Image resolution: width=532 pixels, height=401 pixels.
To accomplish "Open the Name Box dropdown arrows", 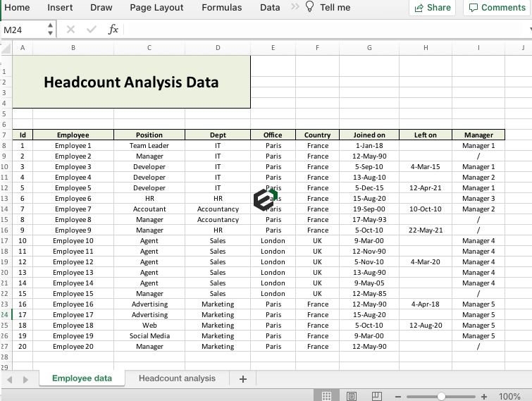I will [x=50, y=30].
